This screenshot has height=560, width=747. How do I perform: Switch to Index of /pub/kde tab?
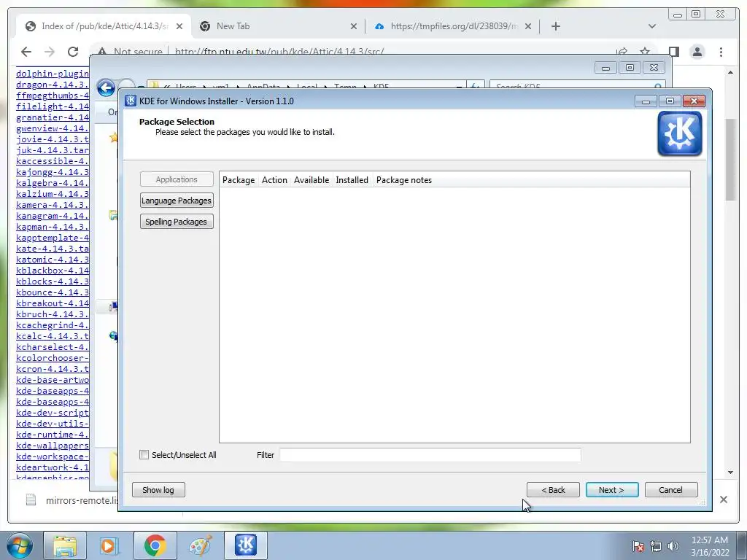point(104,26)
